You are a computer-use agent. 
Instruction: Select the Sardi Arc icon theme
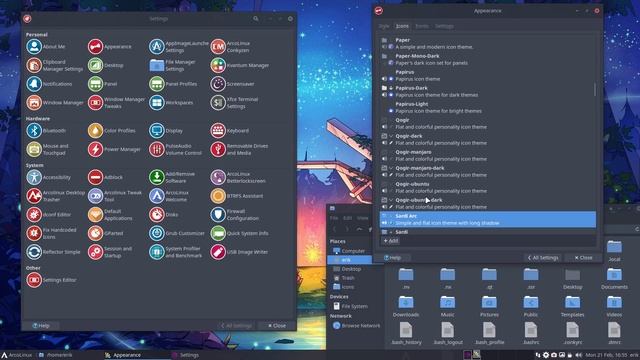pyautogui.click(x=488, y=219)
